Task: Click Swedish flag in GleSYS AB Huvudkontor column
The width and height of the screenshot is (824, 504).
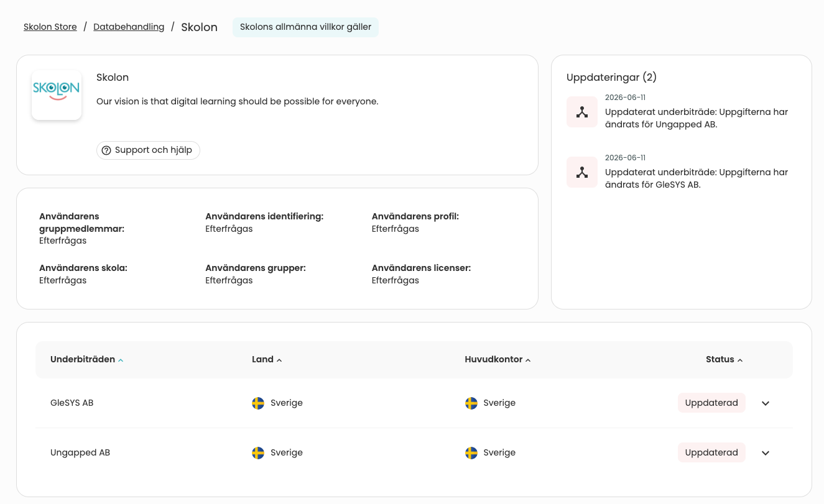Action: (471, 403)
